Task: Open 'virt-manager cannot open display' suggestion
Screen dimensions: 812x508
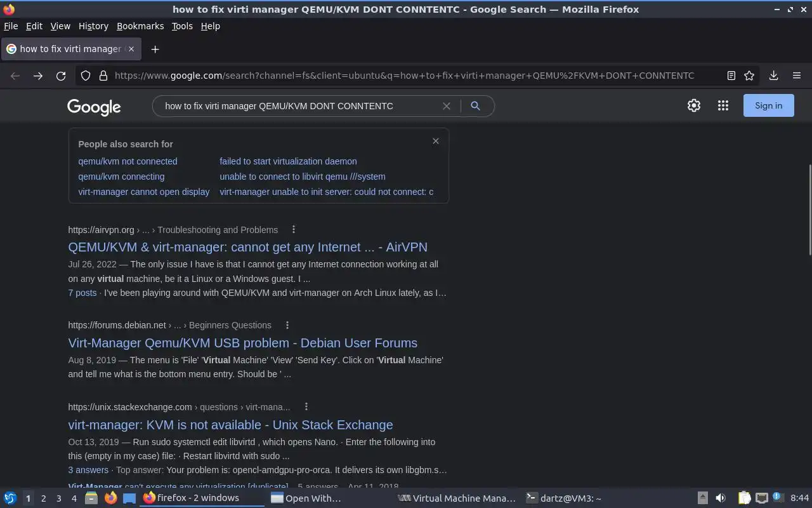Action: click(x=143, y=192)
